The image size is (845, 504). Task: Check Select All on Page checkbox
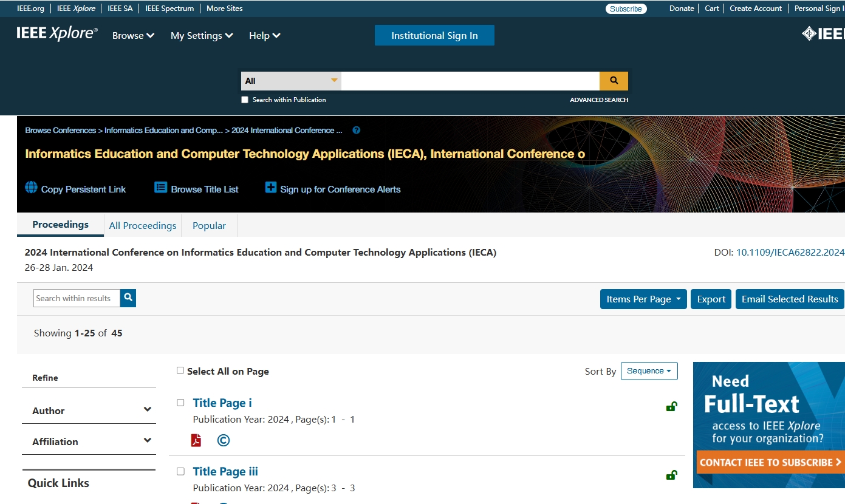coord(180,370)
